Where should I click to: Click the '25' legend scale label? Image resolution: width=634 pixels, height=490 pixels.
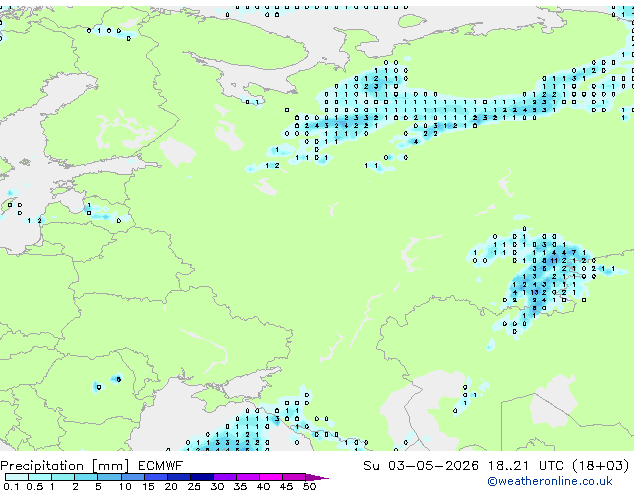[194, 486]
